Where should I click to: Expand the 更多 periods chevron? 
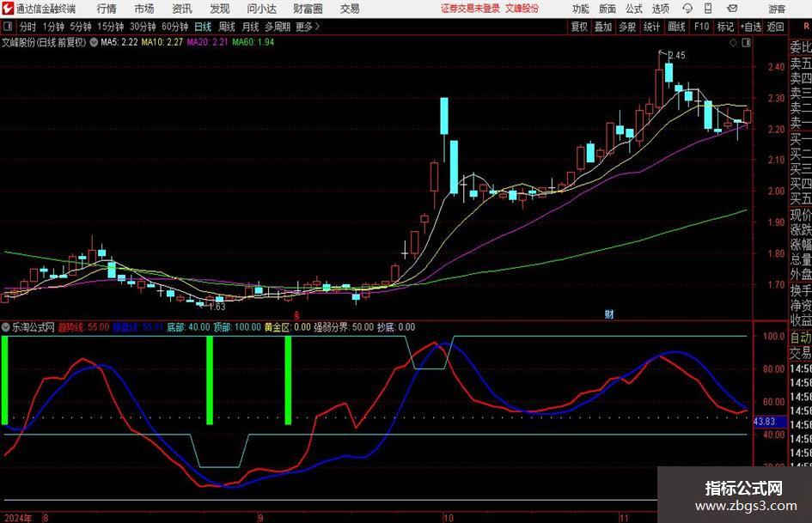(308, 27)
